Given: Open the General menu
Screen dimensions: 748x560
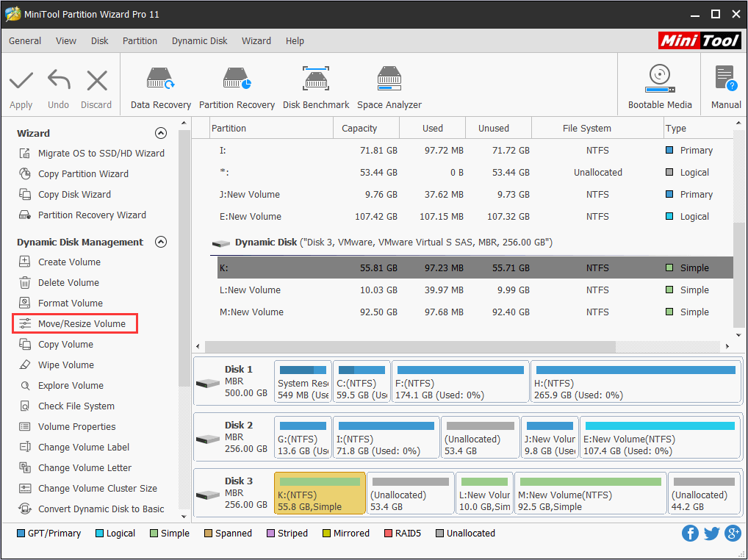Looking at the screenshot, I should click(25, 41).
